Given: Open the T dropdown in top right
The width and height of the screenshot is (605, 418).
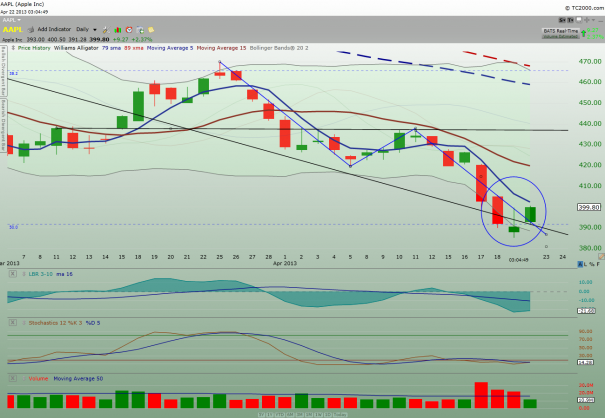Looking at the screenshot, I should 571,20.
